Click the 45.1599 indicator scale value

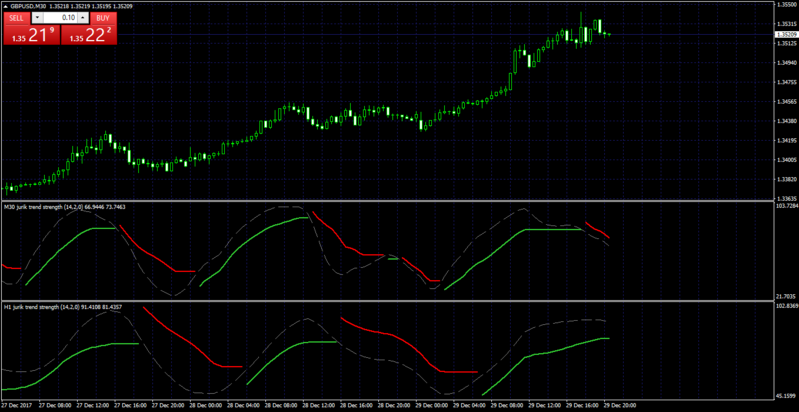point(785,395)
